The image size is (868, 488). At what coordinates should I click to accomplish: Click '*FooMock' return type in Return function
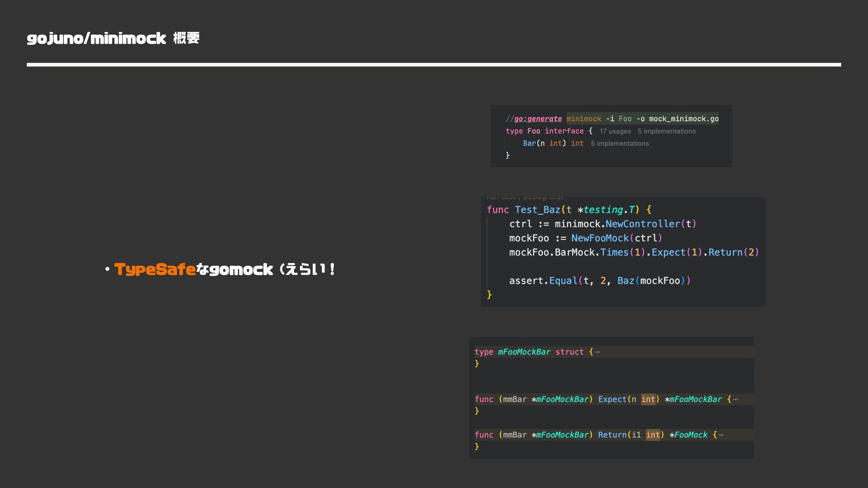pyautogui.click(x=689, y=435)
